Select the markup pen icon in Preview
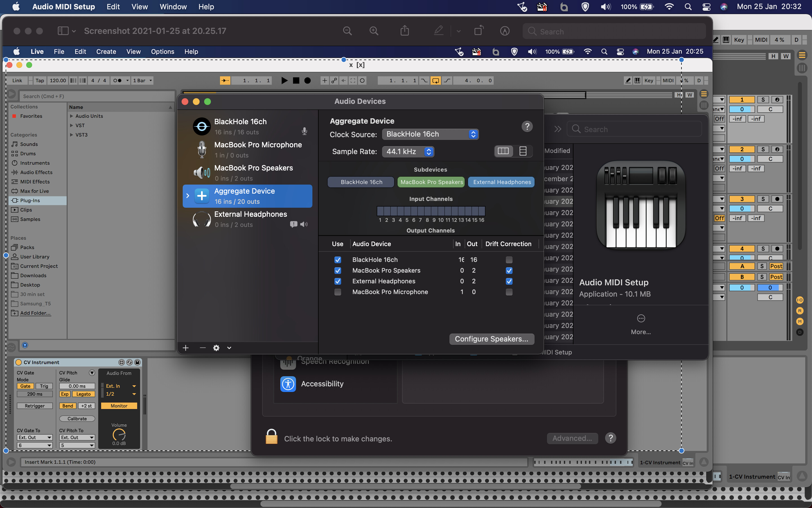This screenshot has width=812, height=508. 438,30
